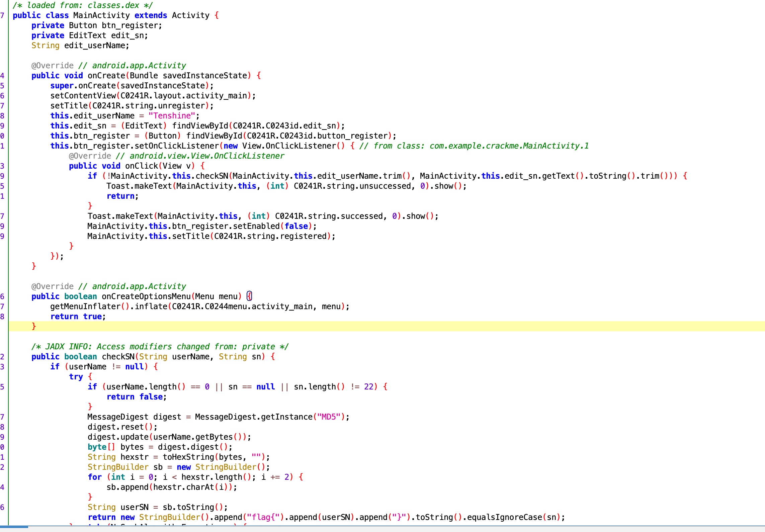The image size is (765, 532).
Task: Click the onCreateOptionsMenu method name
Action: (146, 296)
